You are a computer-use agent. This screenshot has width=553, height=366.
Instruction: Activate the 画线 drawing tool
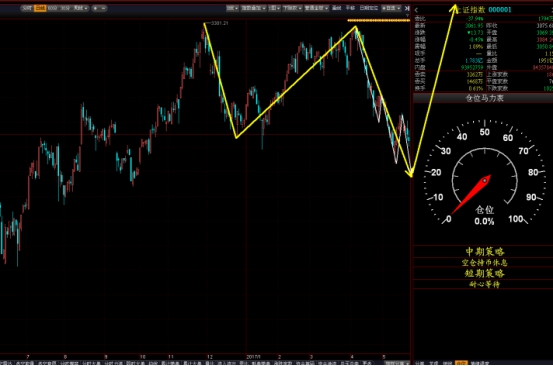click(x=336, y=8)
